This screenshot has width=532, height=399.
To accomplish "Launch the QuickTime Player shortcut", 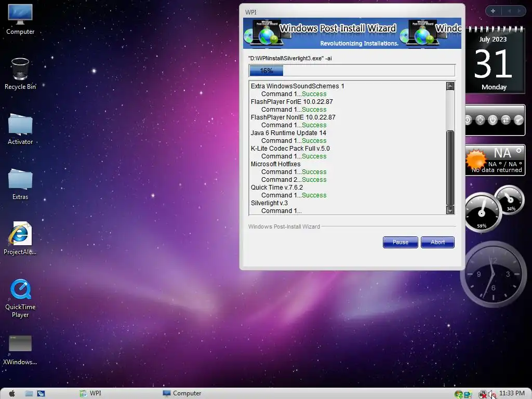I will [20, 299].
